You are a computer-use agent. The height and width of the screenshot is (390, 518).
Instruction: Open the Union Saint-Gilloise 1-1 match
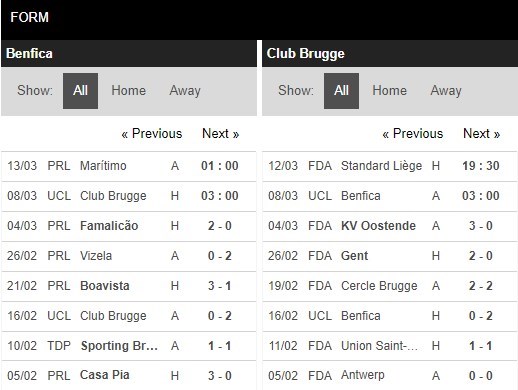click(390, 346)
